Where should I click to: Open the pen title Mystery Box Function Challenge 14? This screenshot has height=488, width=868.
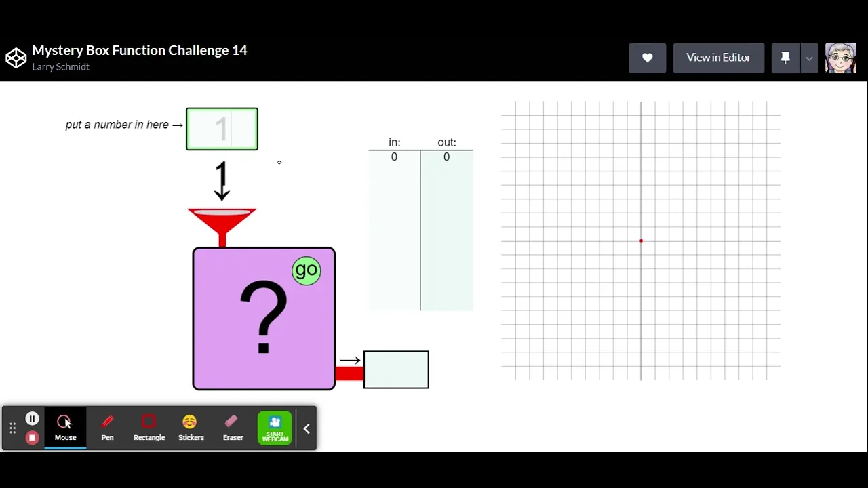(x=140, y=50)
